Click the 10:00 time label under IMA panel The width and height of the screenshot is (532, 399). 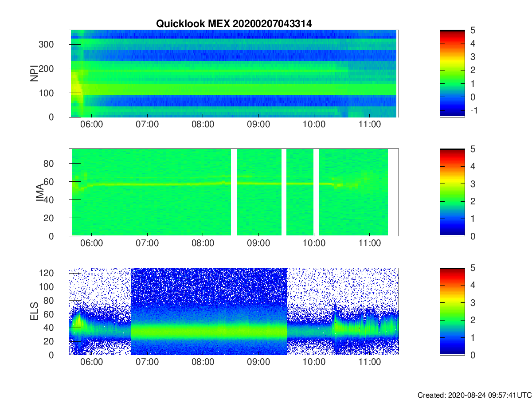pyautogui.click(x=314, y=243)
